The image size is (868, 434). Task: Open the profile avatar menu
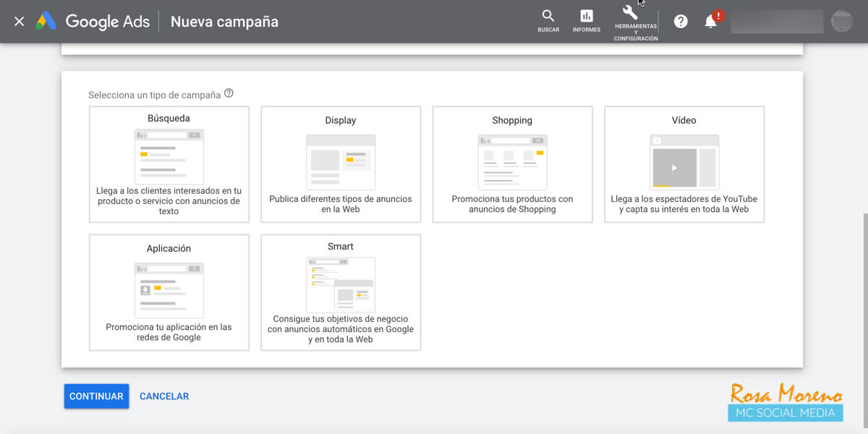[x=842, y=21]
